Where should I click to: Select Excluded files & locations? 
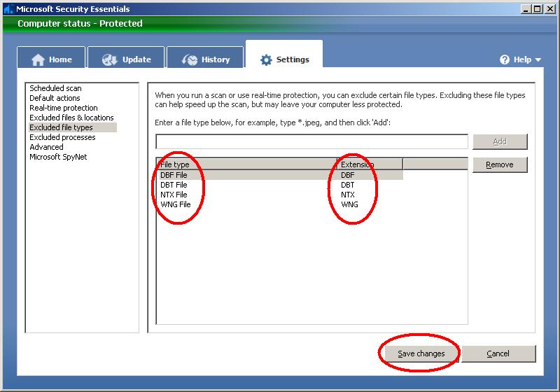tap(71, 118)
